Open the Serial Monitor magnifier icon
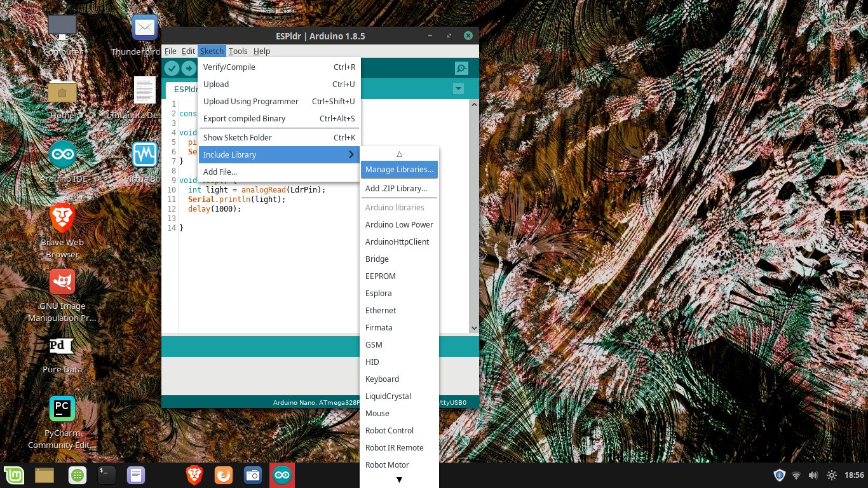The height and width of the screenshot is (488, 868). pyautogui.click(x=461, y=68)
